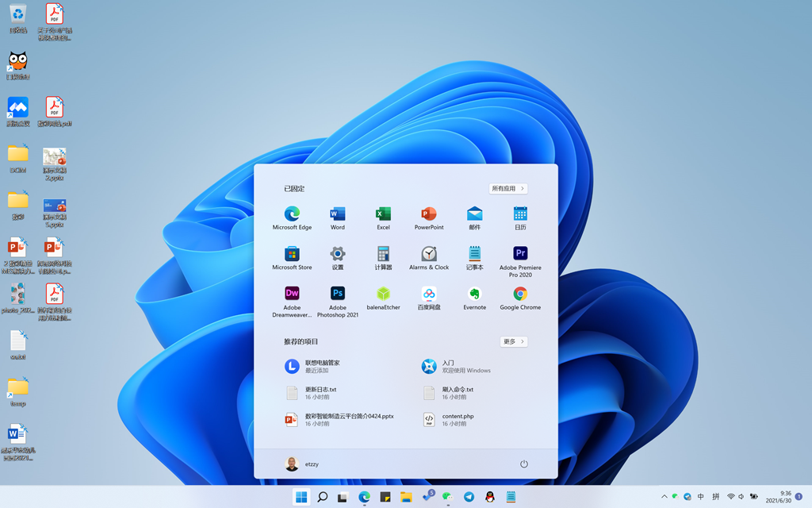Viewport: 812px width, 508px height.
Task: Open WeChat from the taskbar
Action: (x=448, y=497)
